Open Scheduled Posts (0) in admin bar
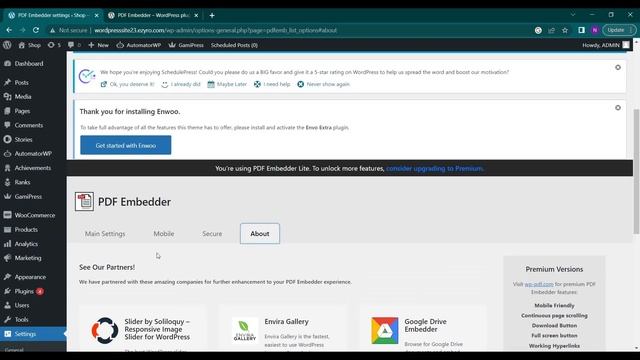 [234, 45]
